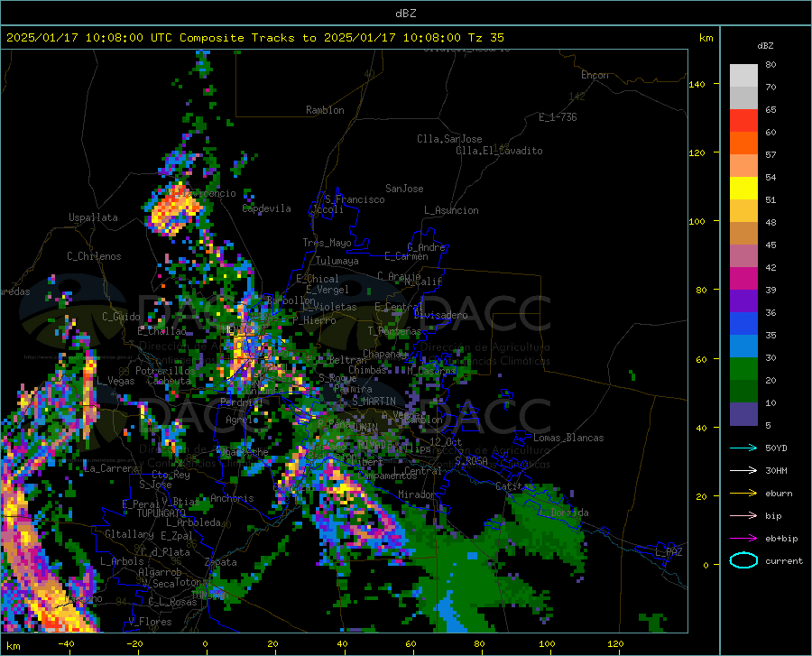Select the light blue 30-35 dBZ swatch
The image size is (812, 656).
[743, 346]
